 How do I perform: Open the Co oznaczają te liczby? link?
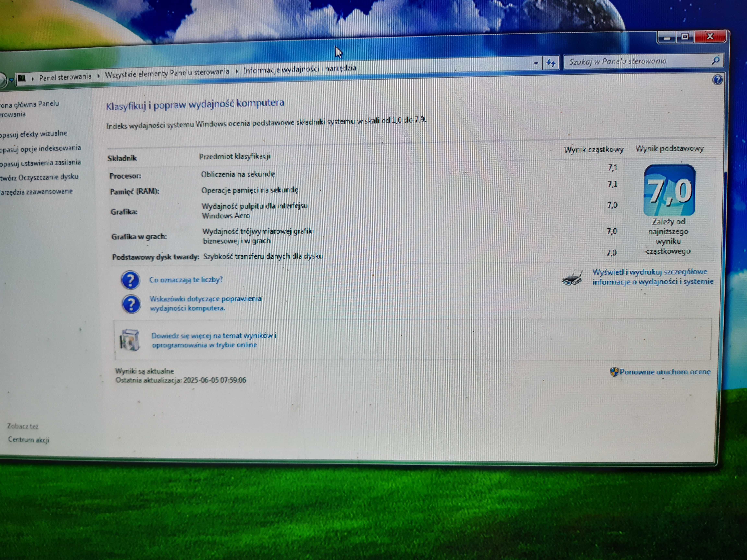tap(186, 280)
